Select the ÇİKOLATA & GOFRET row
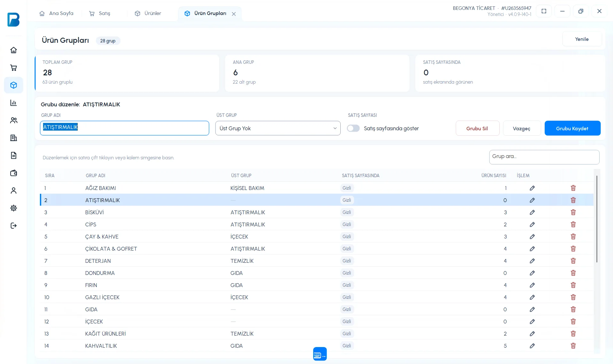Image resolution: width=613 pixels, height=364 pixels. [317, 249]
